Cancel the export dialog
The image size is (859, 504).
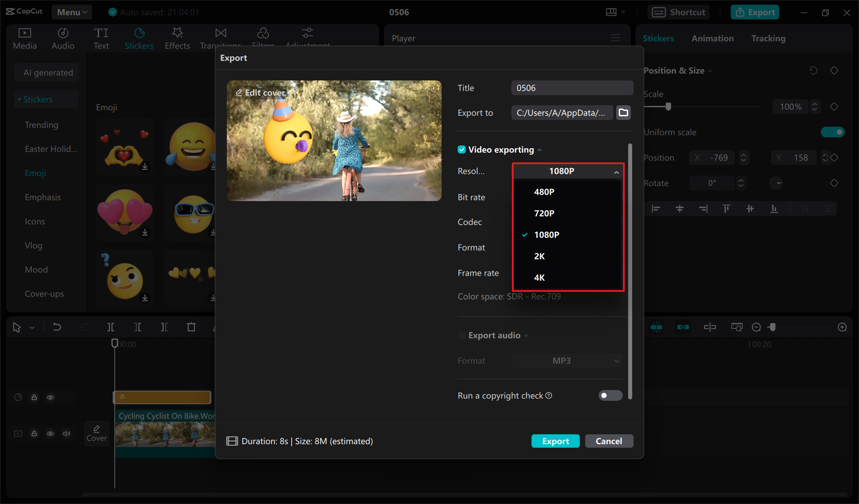click(609, 441)
